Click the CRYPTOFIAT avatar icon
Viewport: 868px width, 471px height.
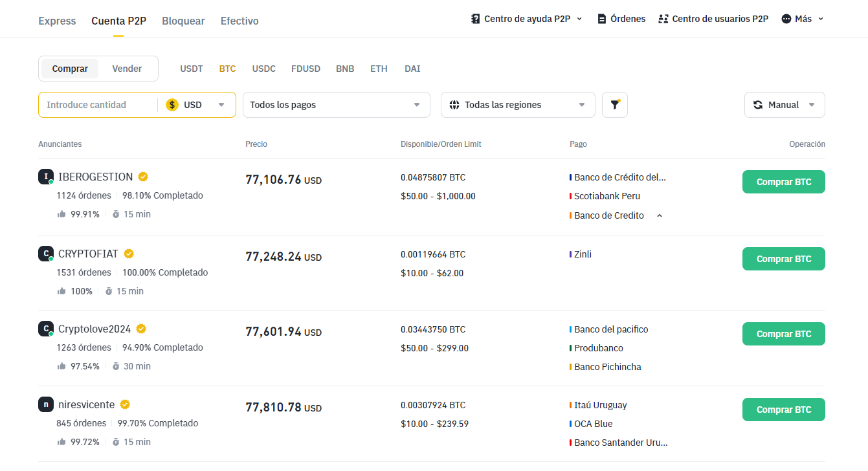click(45, 254)
